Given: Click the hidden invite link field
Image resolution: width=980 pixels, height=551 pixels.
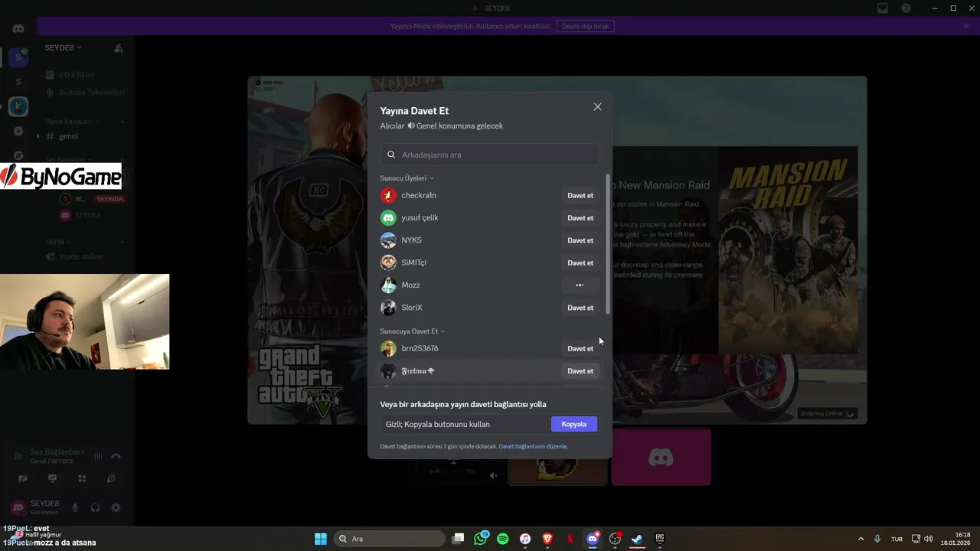Looking at the screenshot, I should 465,424.
